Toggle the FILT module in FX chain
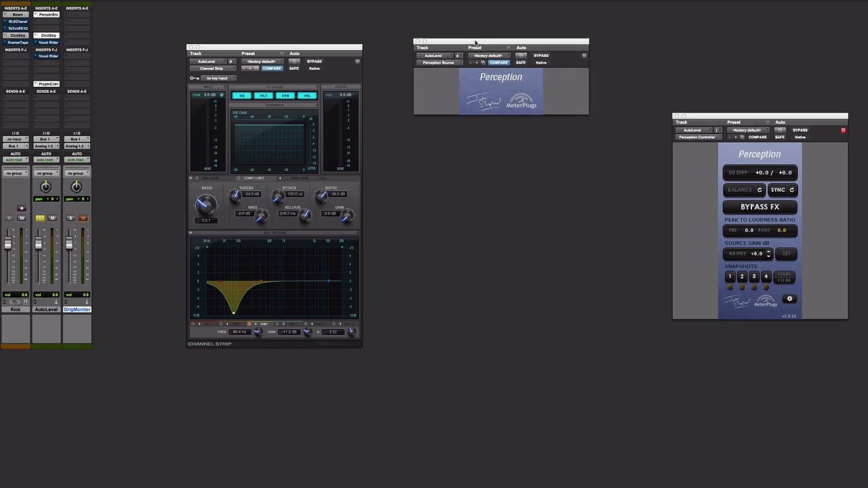The width and height of the screenshot is (868, 488). click(264, 96)
